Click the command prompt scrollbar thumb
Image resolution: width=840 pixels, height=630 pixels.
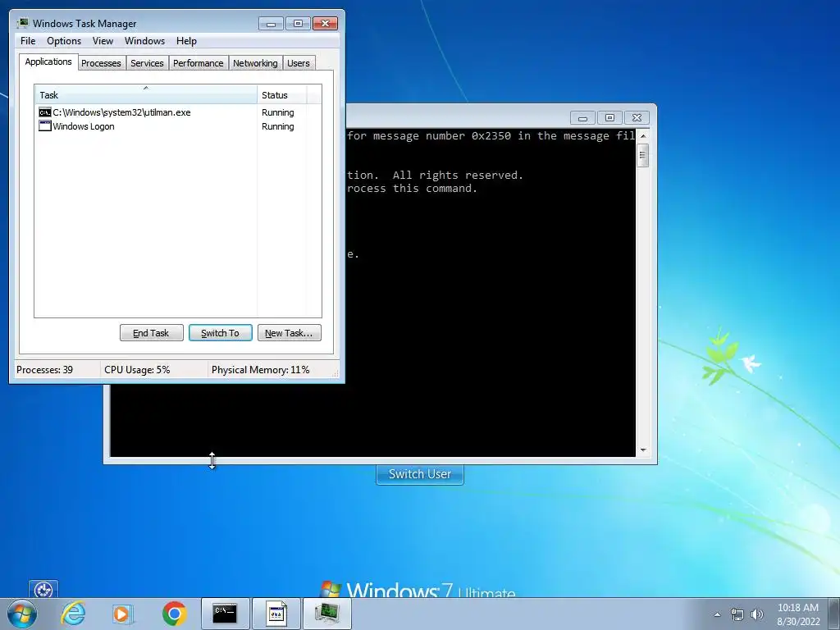click(643, 155)
